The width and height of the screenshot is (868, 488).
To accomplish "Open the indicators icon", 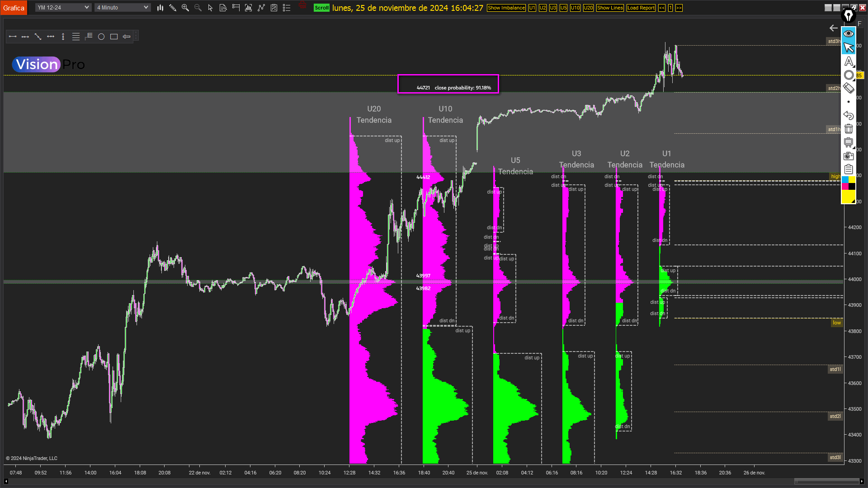I will (x=261, y=8).
